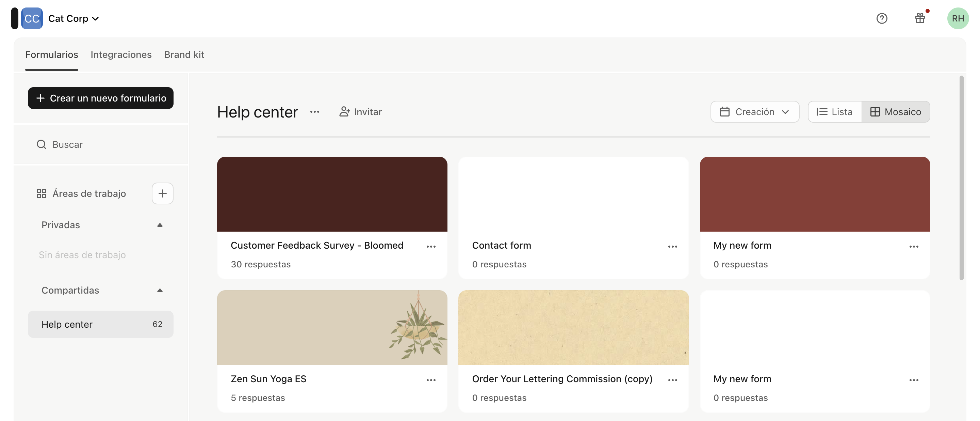Click the search (Buscar) magnifier icon
The image size is (980, 421).
click(x=41, y=144)
